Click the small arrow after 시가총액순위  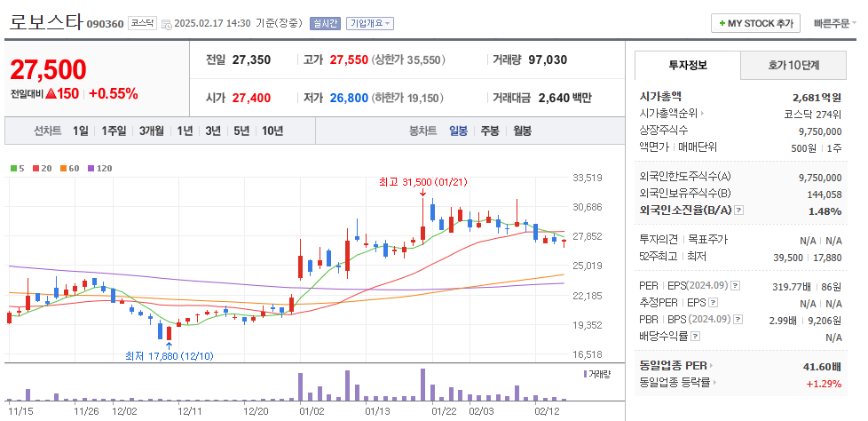point(703,114)
